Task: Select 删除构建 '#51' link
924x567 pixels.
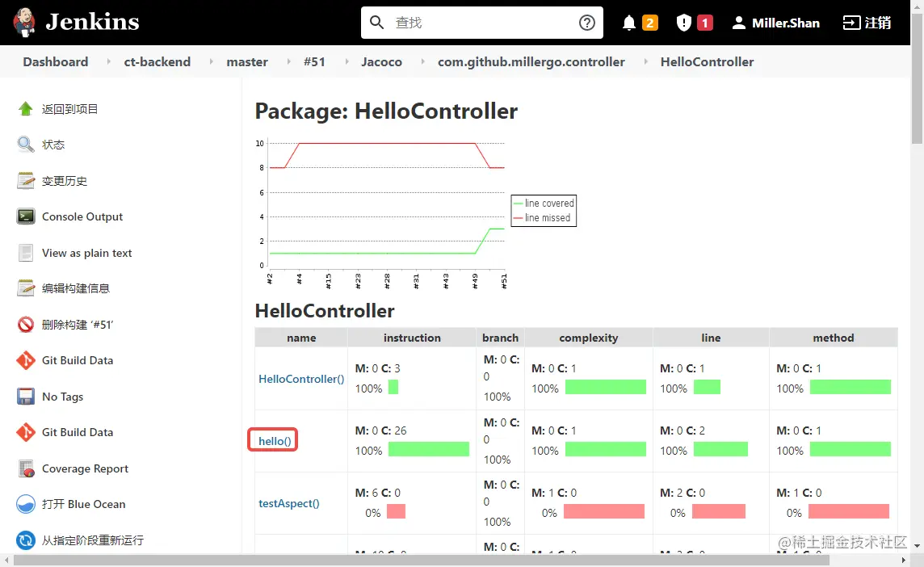Action: coord(78,325)
